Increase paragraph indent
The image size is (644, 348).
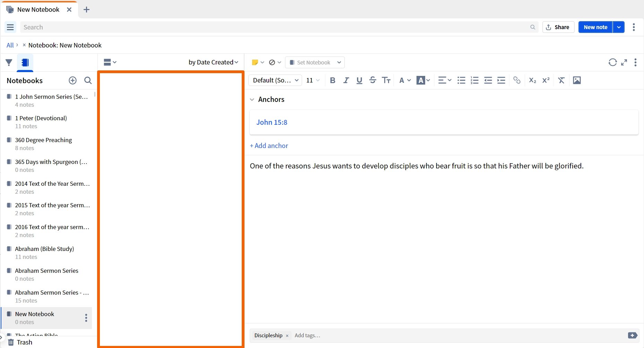click(501, 80)
